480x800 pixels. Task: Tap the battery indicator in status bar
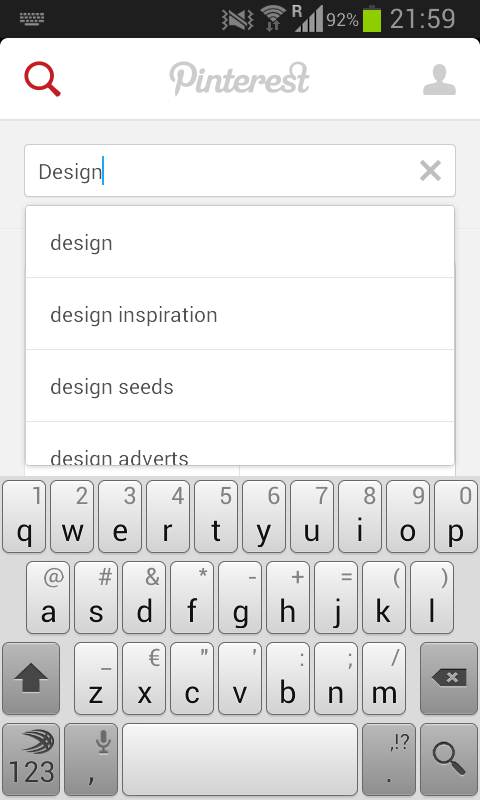[x=372, y=19]
